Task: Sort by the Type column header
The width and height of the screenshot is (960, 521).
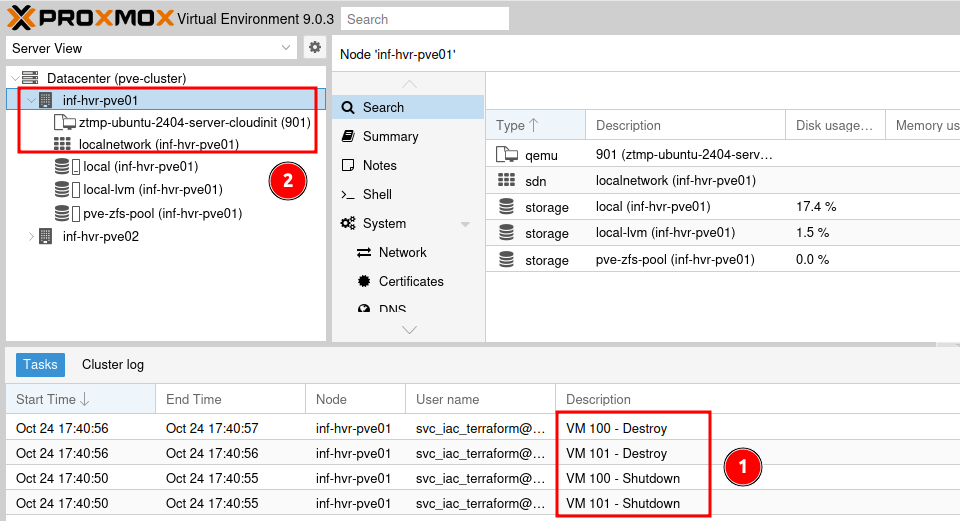Action: click(517, 125)
